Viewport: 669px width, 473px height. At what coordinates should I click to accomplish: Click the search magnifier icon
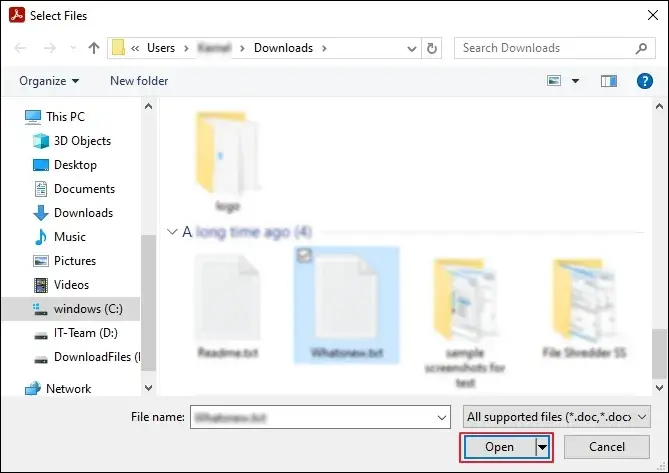[x=641, y=48]
